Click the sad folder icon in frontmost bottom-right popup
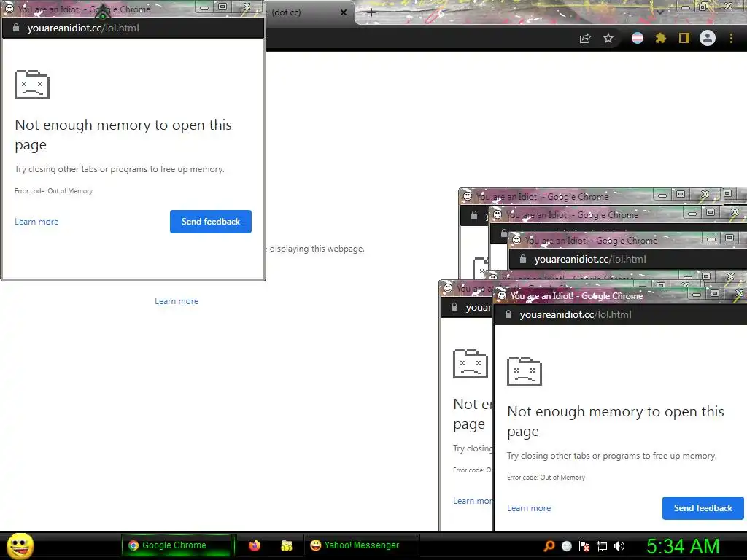747x560 pixels. click(x=525, y=371)
